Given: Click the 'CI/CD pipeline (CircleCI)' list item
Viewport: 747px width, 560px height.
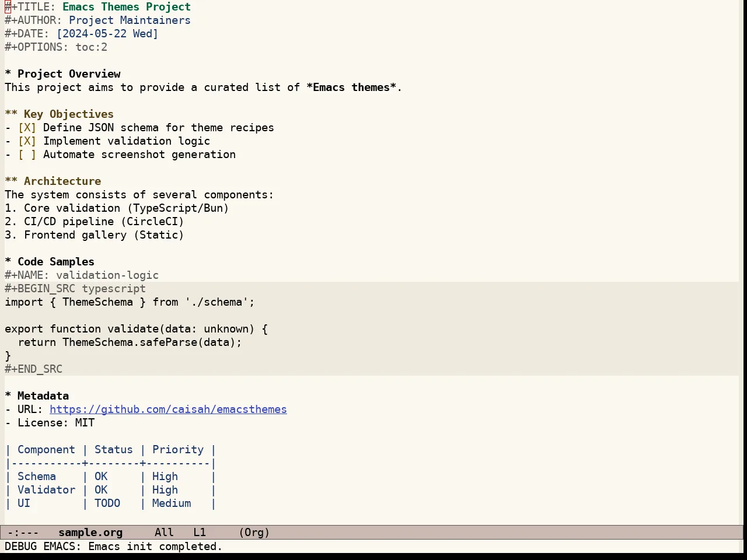Looking at the screenshot, I should [x=95, y=222].
